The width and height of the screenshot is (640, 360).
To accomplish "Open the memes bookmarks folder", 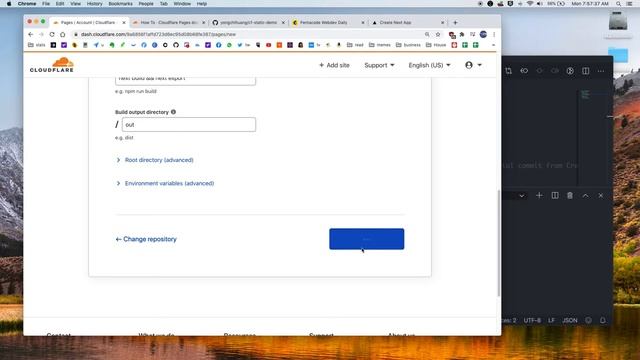I will [380, 45].
